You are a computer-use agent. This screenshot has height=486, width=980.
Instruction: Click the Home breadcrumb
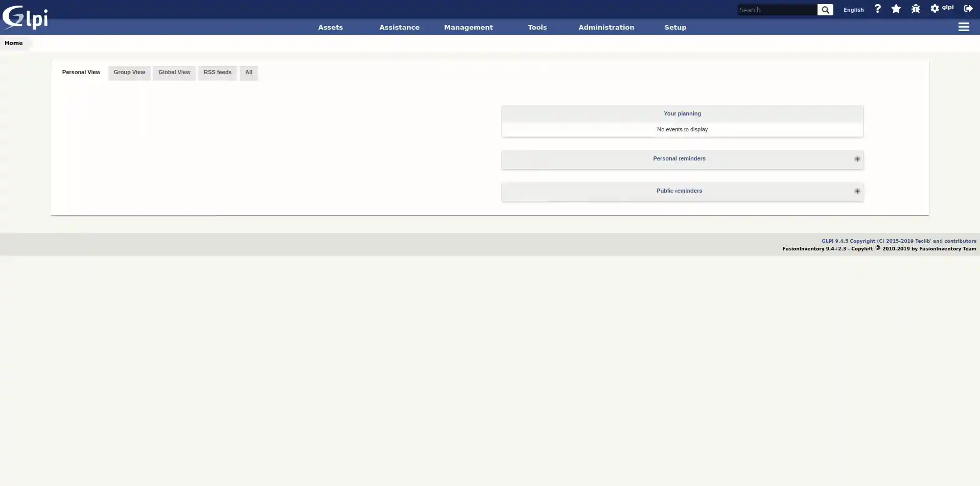13,42
